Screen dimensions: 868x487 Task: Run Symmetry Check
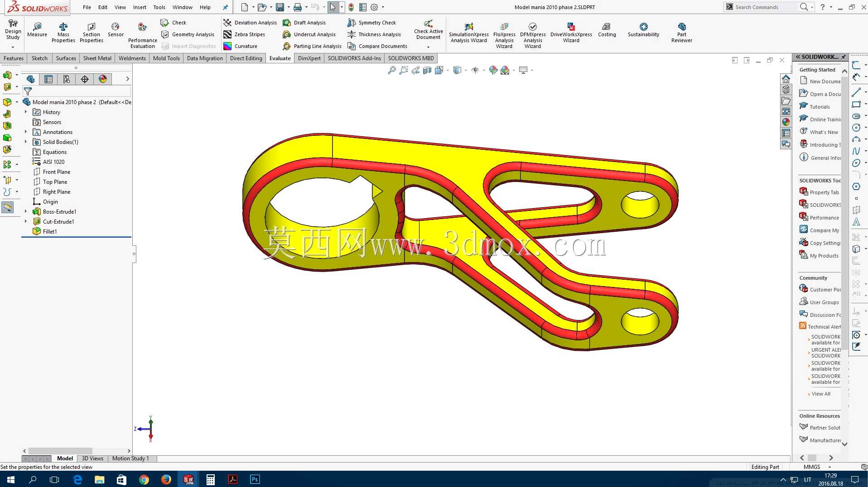point(372,23)
